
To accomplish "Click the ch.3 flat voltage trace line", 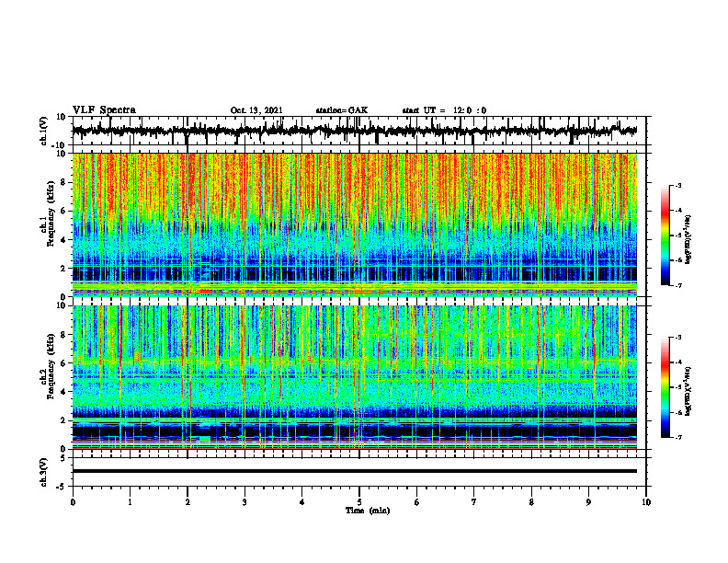I will point(354,471).
